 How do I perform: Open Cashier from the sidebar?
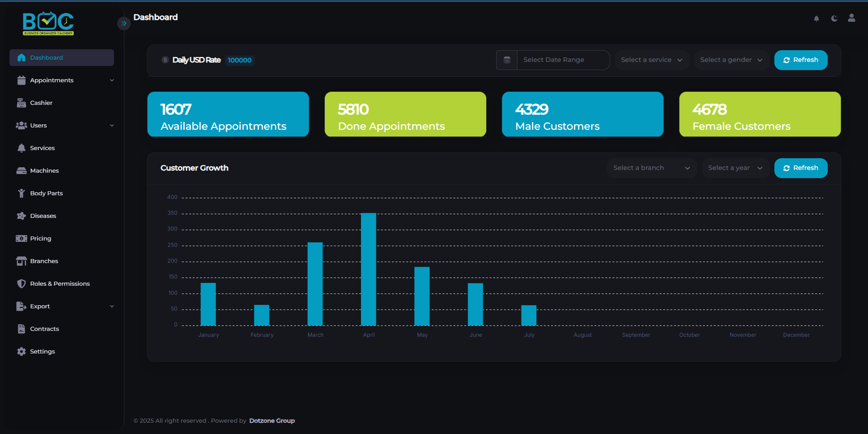point(41,103)
